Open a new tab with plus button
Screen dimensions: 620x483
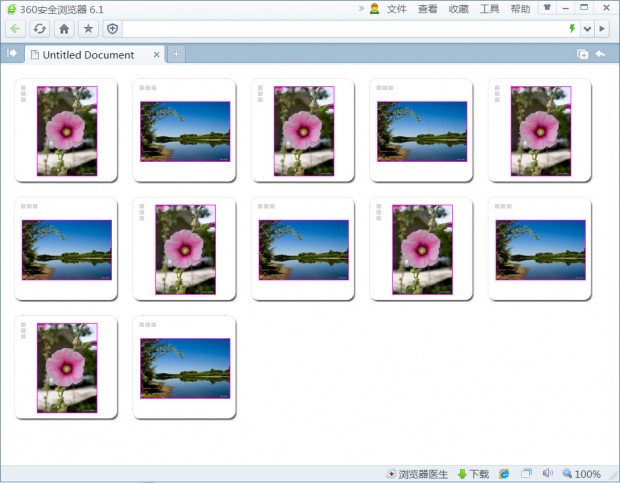tap(176, 54)
